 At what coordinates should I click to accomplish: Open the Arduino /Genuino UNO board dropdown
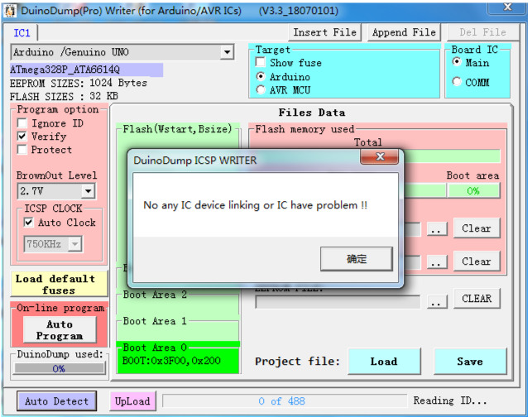[227, 52]
